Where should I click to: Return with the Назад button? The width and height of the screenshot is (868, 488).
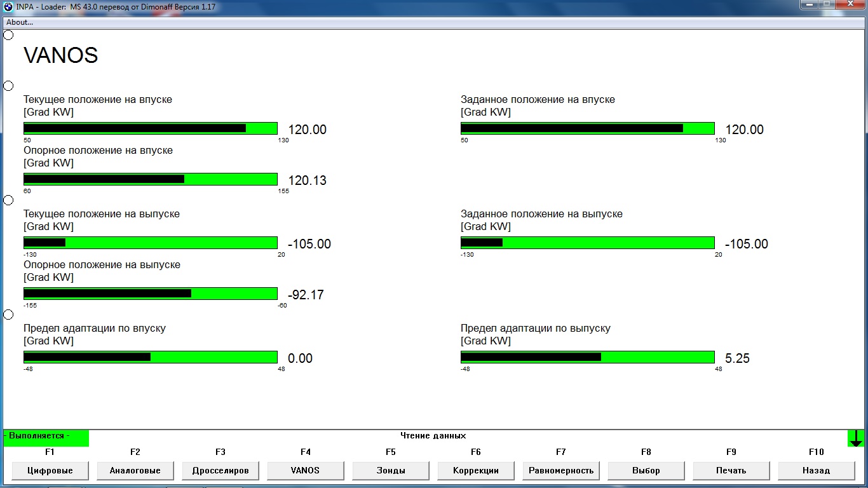(817, 471)
